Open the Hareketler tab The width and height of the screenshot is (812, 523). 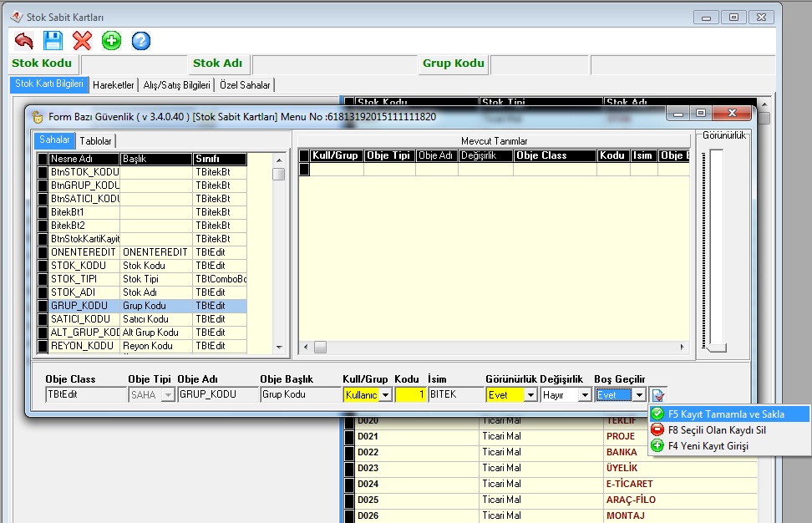[x=114, y=85]
